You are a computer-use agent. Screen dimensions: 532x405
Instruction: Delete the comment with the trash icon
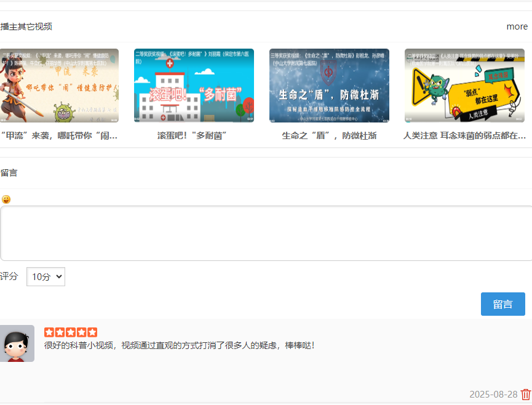point(525,394)
